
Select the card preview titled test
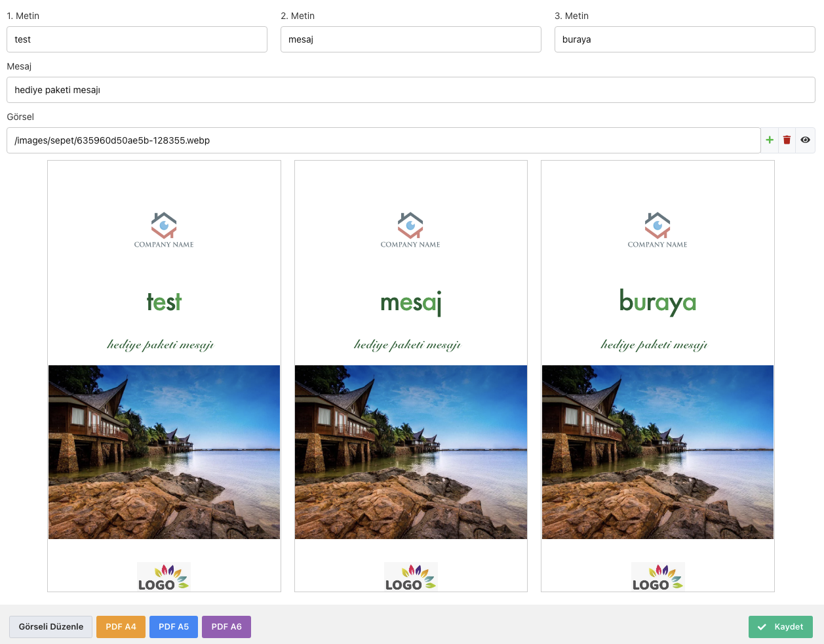(x=164, y=376)
